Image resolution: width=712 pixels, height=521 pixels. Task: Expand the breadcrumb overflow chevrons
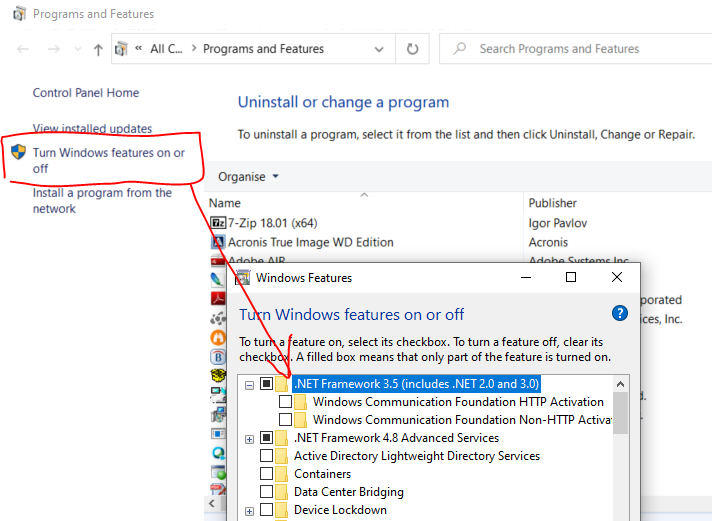pos(139,48)
